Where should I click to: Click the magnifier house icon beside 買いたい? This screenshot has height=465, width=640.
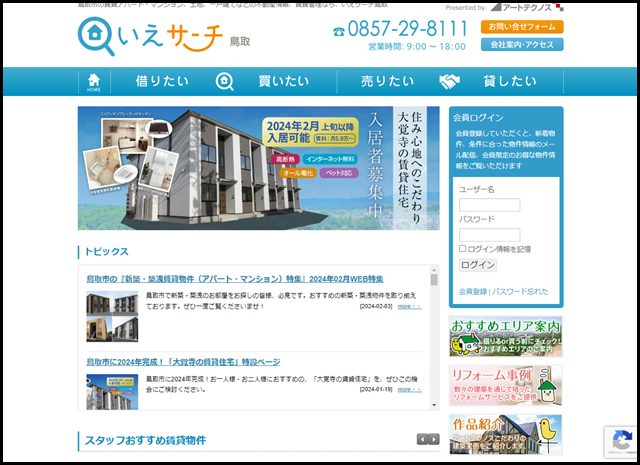pos(224,82)
